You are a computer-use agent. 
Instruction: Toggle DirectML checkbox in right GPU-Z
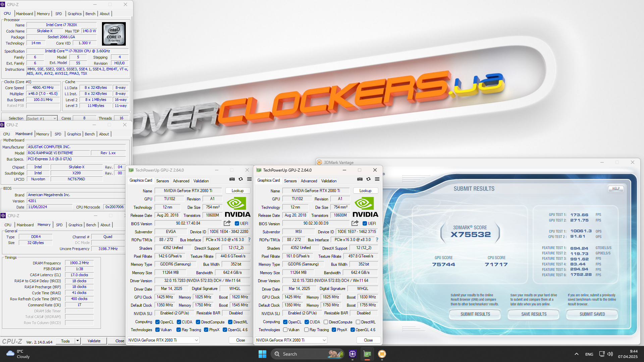[x=358, y=322]
